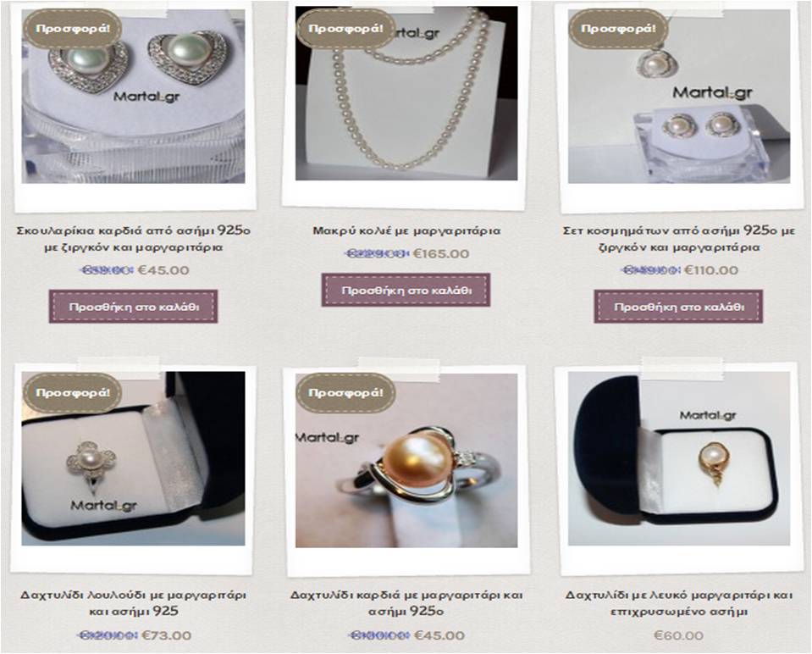Open heart ring with peach pearl photo

click(x=406, y=460)
